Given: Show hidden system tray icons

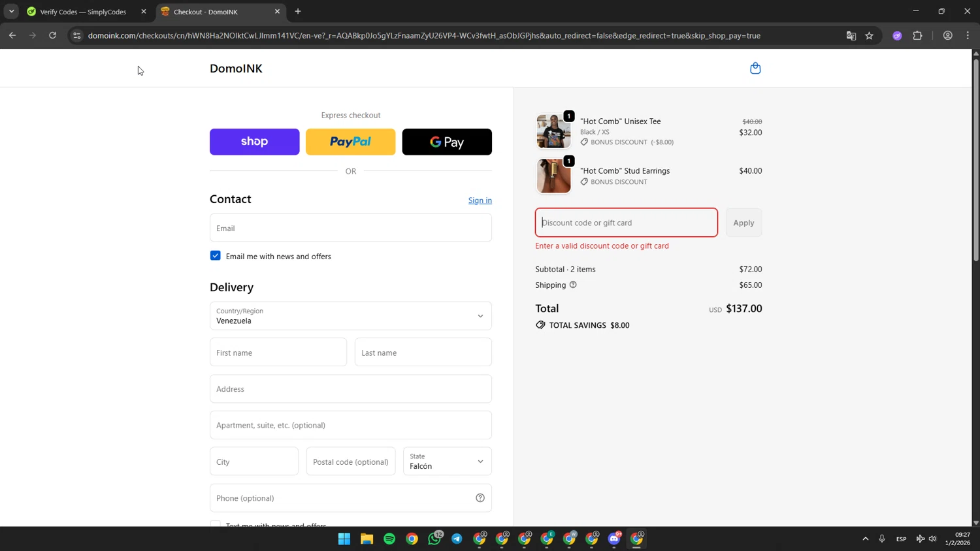Looking at the screenshot, I should [x=866, y=539].
